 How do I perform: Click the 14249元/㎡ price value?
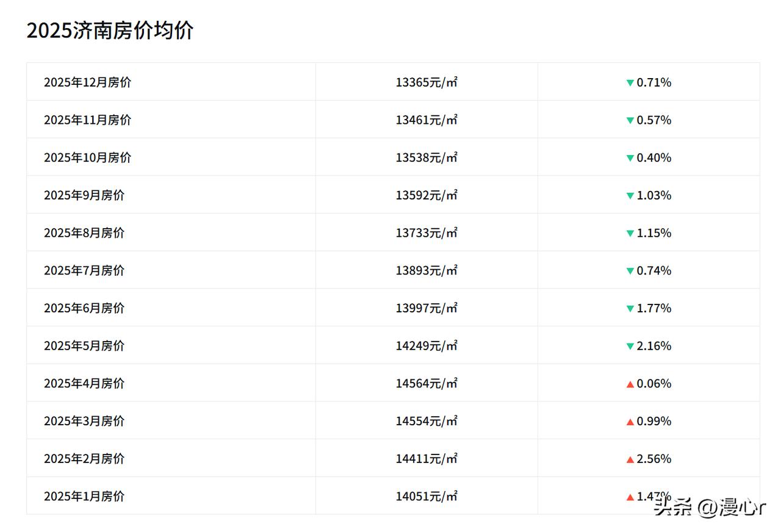(426, 346)
